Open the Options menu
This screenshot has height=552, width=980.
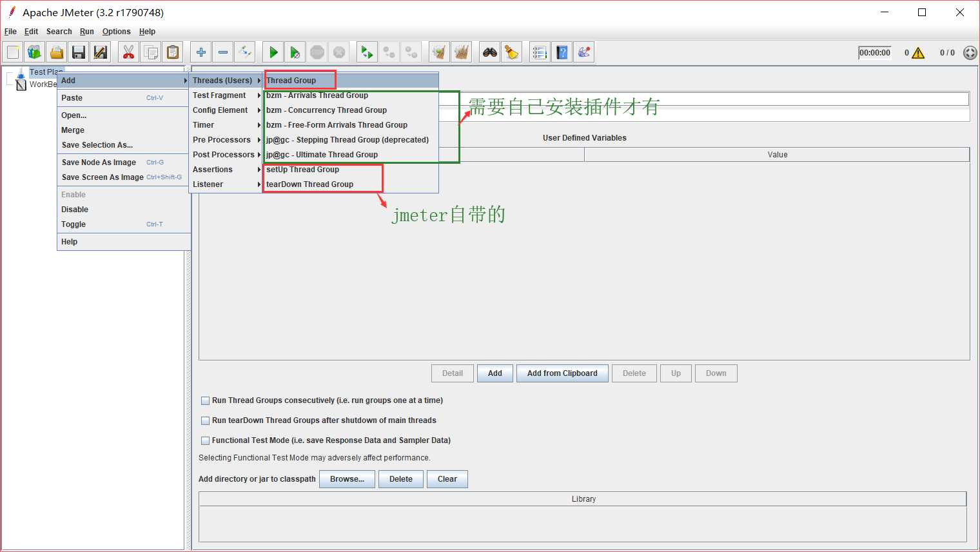coord(116,32)
